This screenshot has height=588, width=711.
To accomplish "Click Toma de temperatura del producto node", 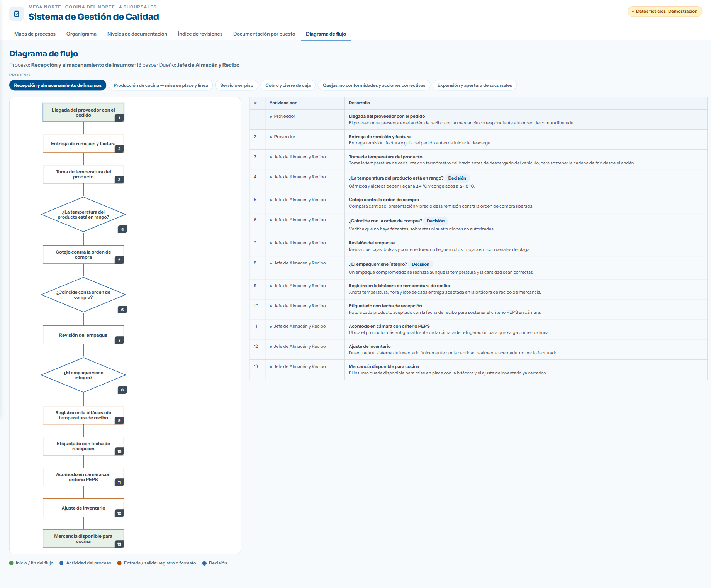I will tap(83, 174).
